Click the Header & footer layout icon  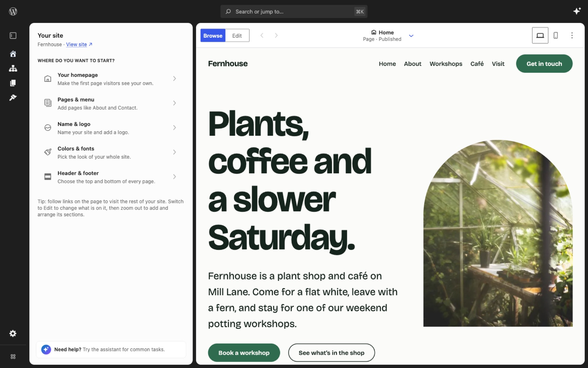click(x=48, y=177)
